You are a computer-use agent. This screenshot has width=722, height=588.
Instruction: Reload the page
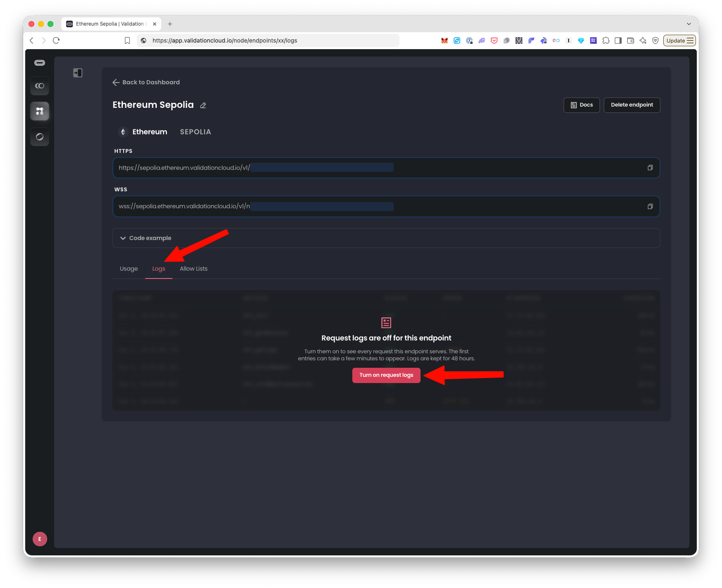tap(57, 40)
